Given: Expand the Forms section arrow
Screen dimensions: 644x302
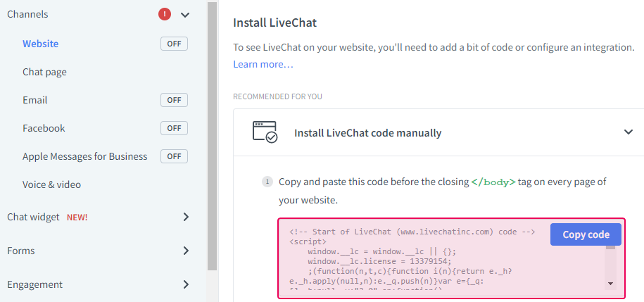Looking at the screenshot, I should (186, 251).
